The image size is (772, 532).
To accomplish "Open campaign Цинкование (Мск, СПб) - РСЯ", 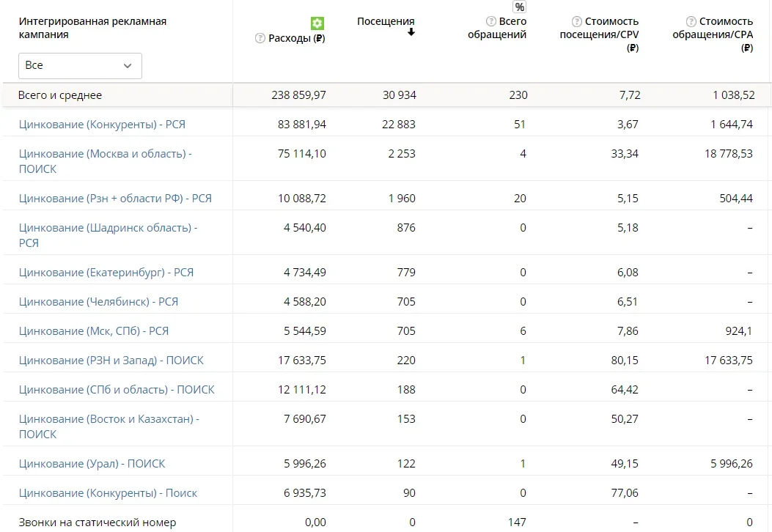I will [94, 331].
